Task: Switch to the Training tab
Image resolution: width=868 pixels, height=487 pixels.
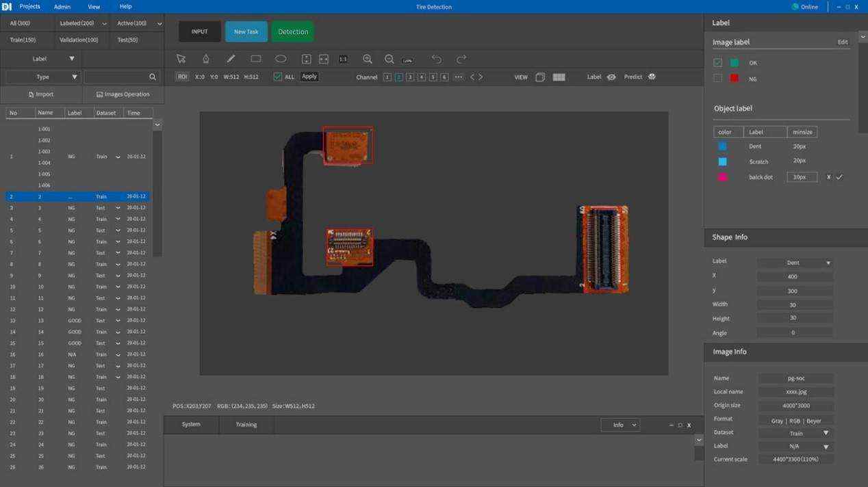Action: tap(246, 425)
